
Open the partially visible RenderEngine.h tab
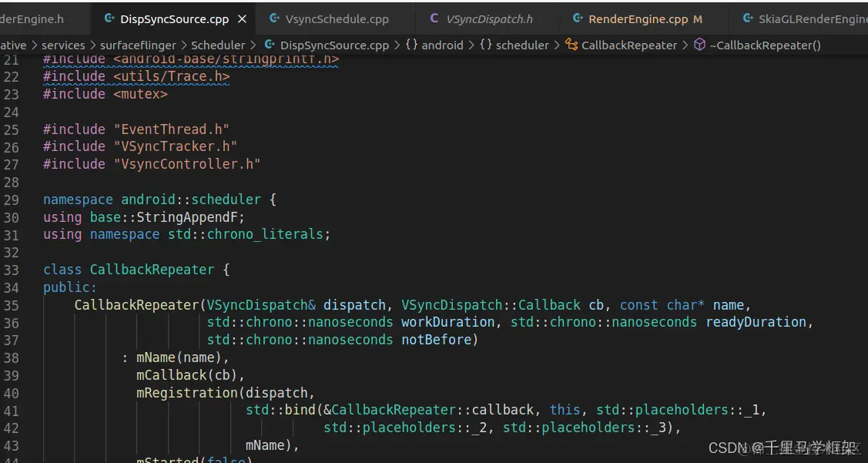click(x=32, y=18)
